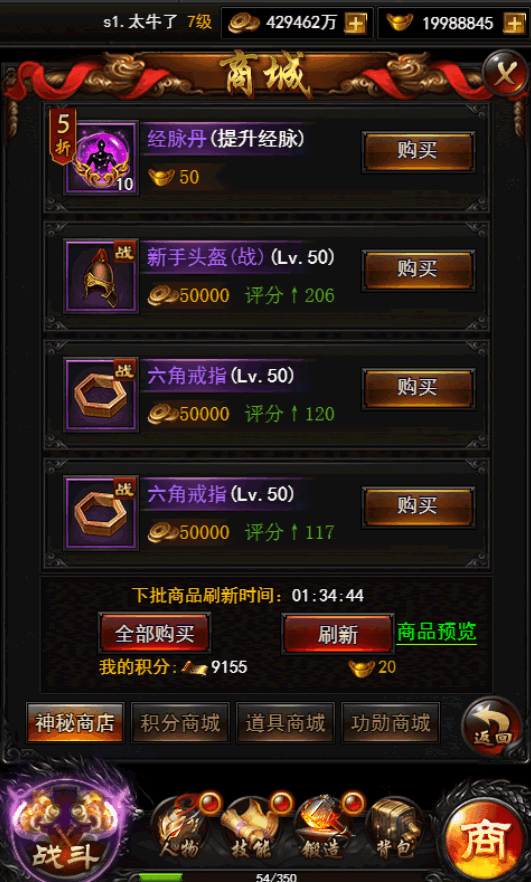Select the 神秘商店 tab
Image resolution: width=531 pixels, height=882 pixels.
click(x=75, y=723)
